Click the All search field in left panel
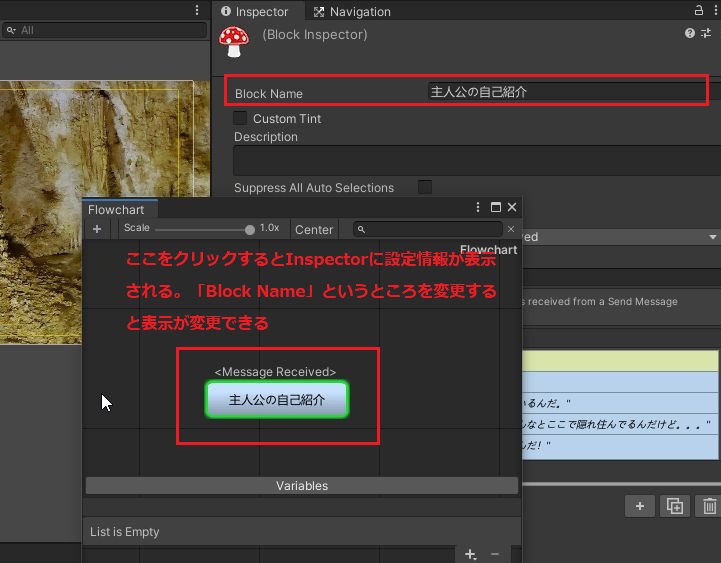721x563 pixels. pyautogui.click(x=104, y=30)
